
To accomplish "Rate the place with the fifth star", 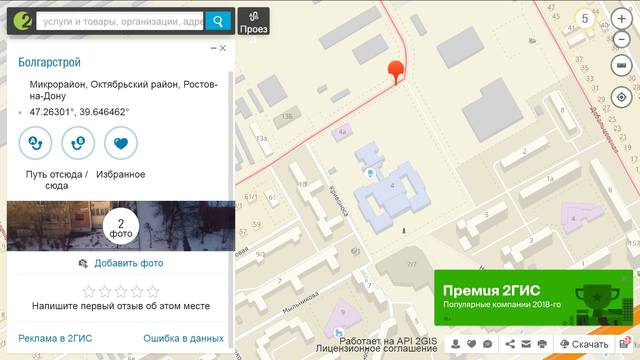I will (x=153, y=291).
